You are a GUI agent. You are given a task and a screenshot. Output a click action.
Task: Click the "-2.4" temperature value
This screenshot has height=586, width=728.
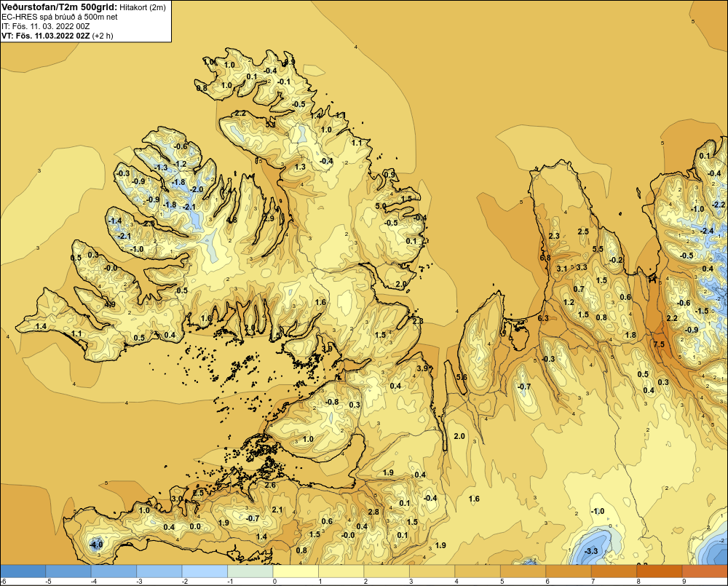707,231
